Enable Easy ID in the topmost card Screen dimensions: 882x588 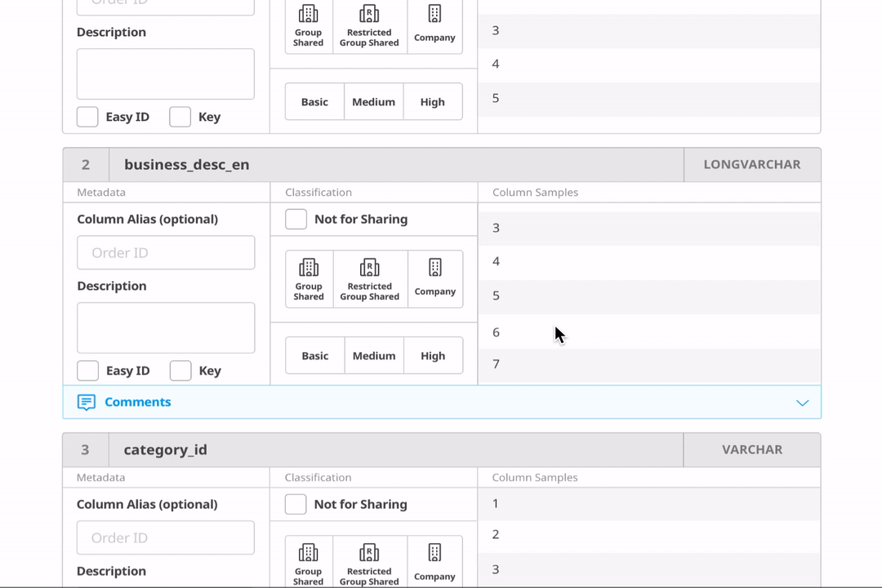coord(87,117)
